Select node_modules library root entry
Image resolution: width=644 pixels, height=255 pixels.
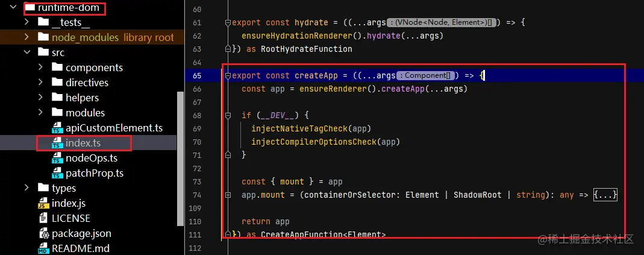click(x=113, y=37)
